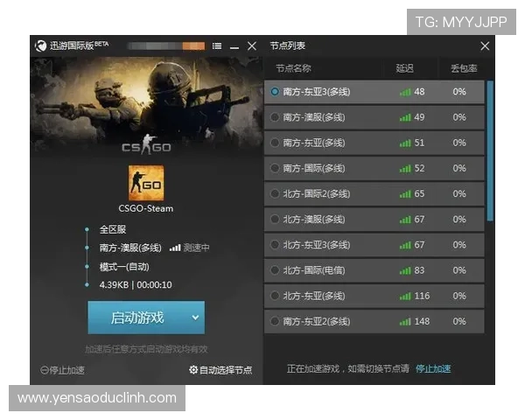Image resolution: width=525 pixels, height=420 pixels.
Task: Click signal bars in 南方-东亚(多线) row
Action: 405,143
